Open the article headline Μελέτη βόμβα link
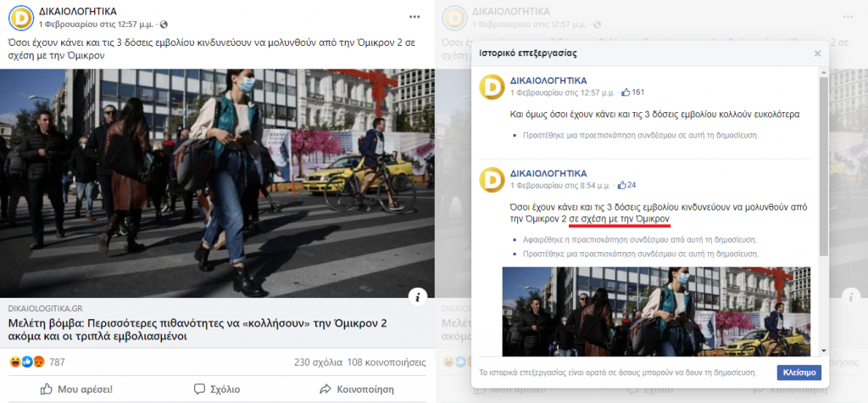 (x=197, y=330)
